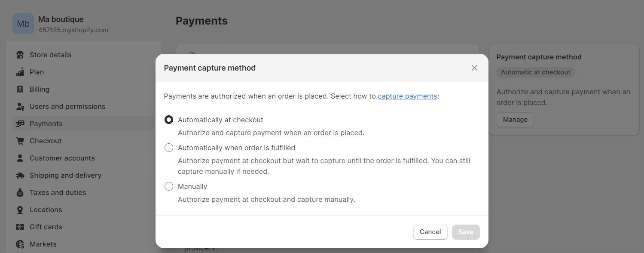The width and height of the screenshot is (644, 253).
Task: Click the Shipping and delivery truck icon
Action: pos(20,175)
